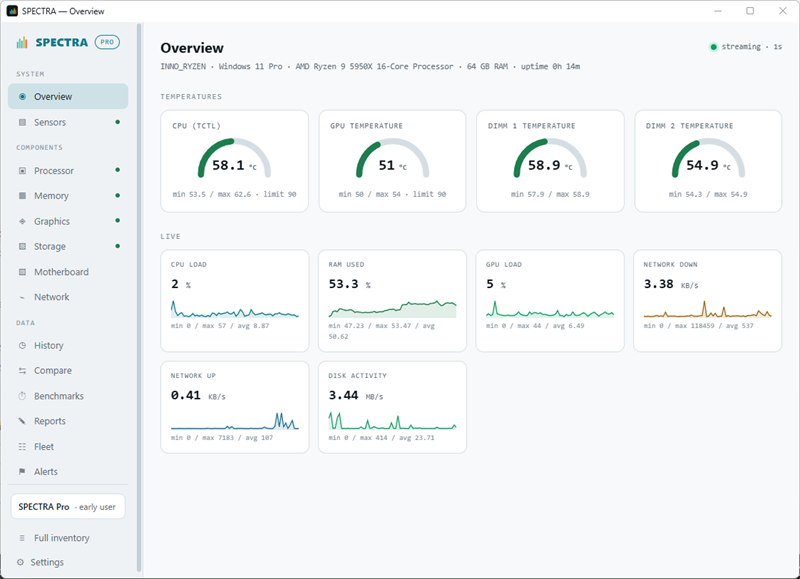Open Graphics using its diamond icon

[x=22, y=221]
